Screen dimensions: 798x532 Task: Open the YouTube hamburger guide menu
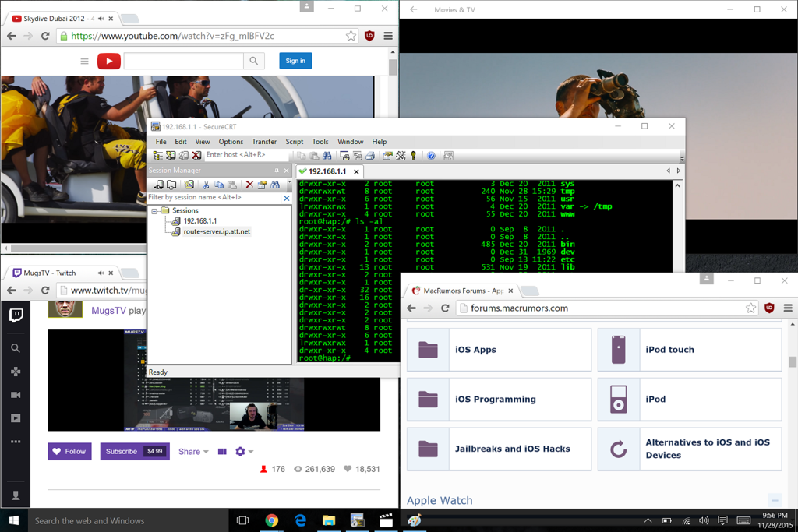[x=84, y=61]
